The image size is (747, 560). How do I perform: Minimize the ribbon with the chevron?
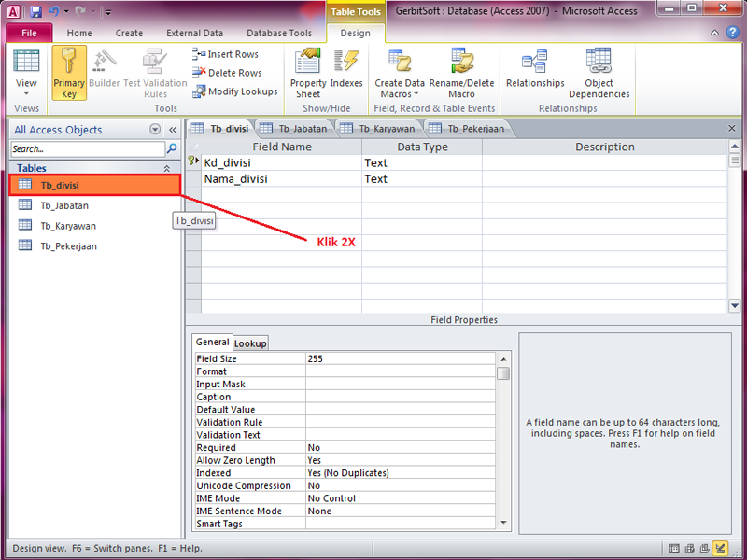(x=713, y=33)
